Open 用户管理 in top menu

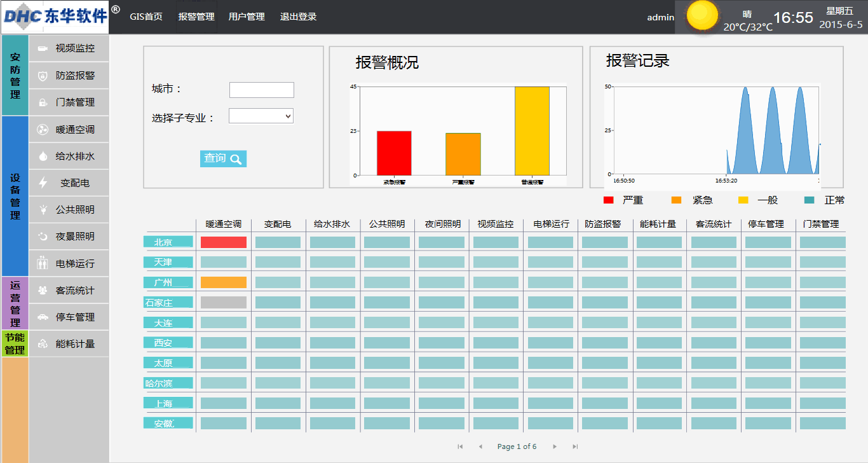pyautogui.click(x=247, y=17)
